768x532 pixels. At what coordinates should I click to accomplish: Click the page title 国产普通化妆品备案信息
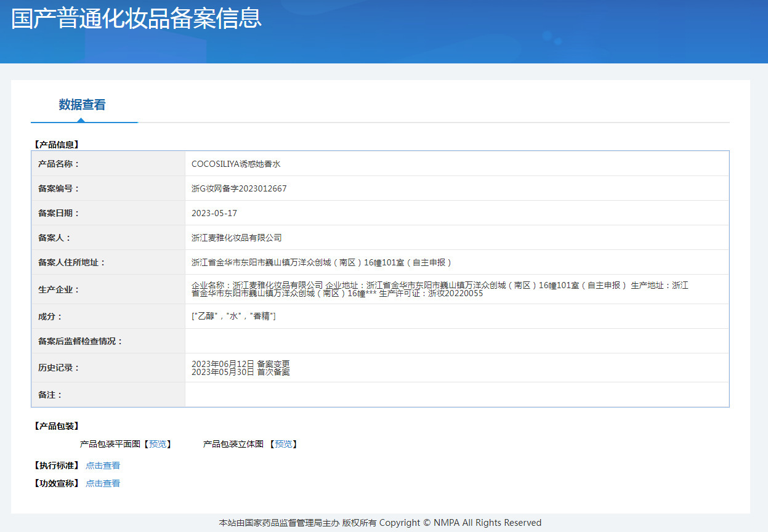pos(137,18)
